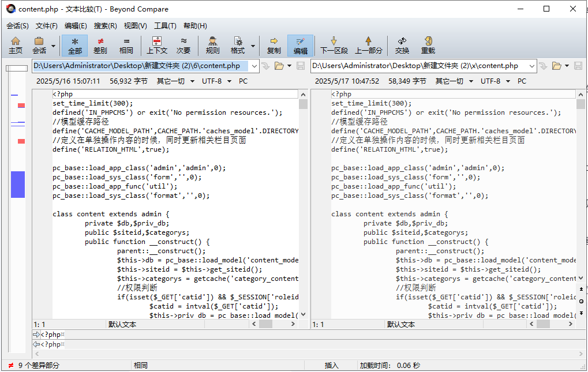Click the right pane save icon
The height and width of the screenshot is (372, 588).
coord(578,66)
